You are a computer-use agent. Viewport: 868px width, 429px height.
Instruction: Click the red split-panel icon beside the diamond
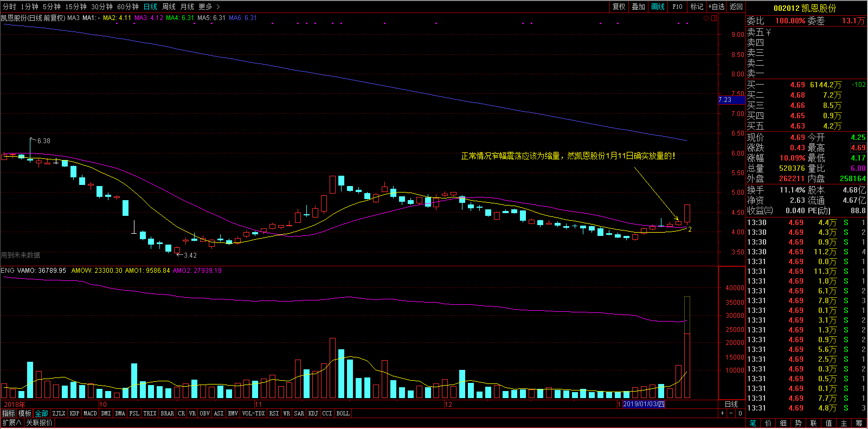click(714, 18)
